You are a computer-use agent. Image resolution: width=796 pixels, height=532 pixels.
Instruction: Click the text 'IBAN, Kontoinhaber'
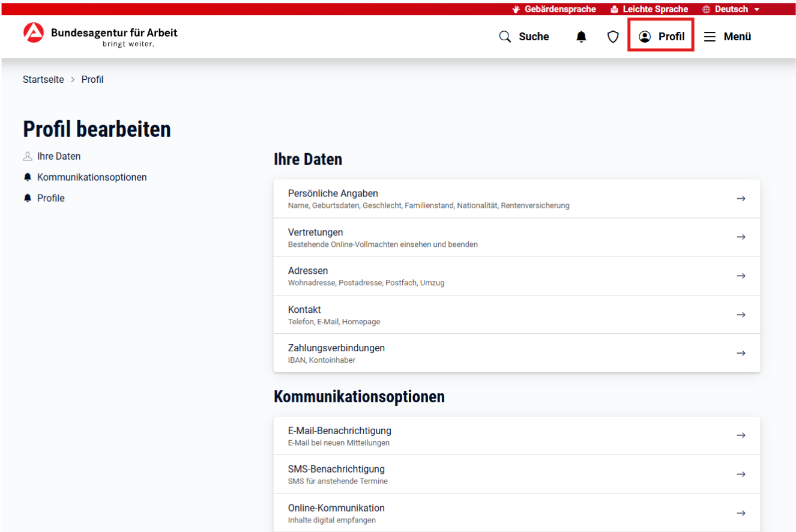coord(321,360)
